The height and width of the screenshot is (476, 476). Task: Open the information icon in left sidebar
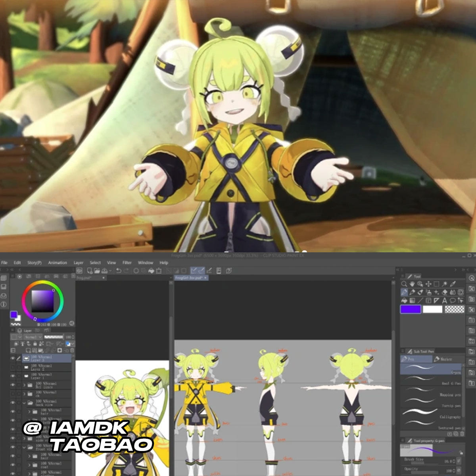(x=4, y=305)
